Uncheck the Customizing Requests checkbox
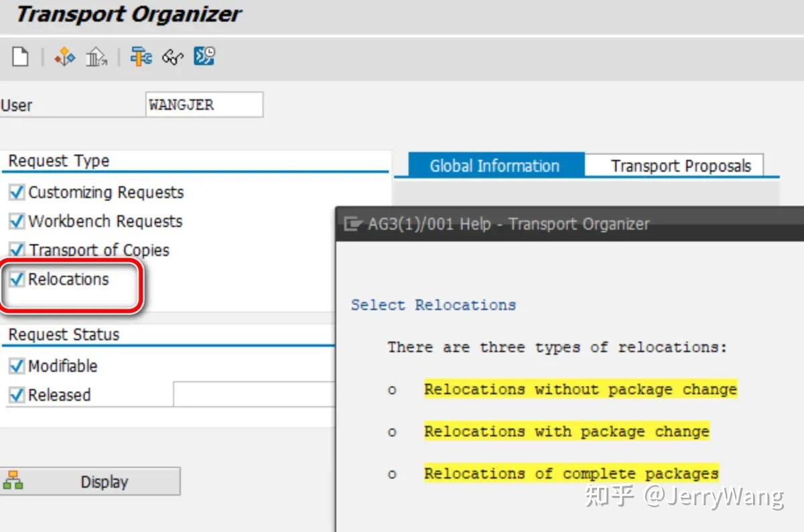This screenshot has height=532, width=804. click(x=15, y=192)
